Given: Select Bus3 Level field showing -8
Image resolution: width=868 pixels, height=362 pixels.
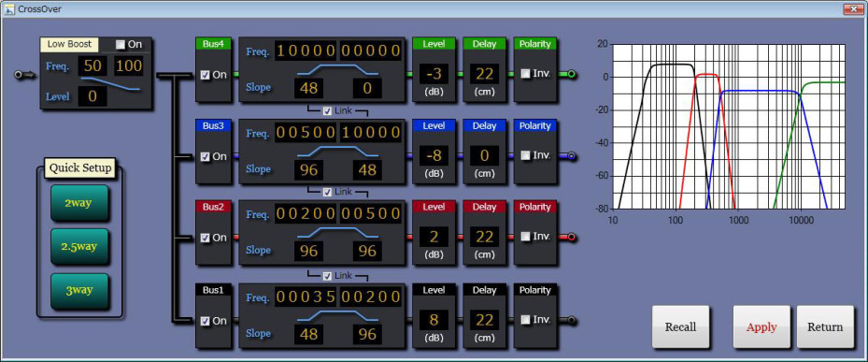Looking at the screenshot, I should pyautogui.click(x=434, y=156).
